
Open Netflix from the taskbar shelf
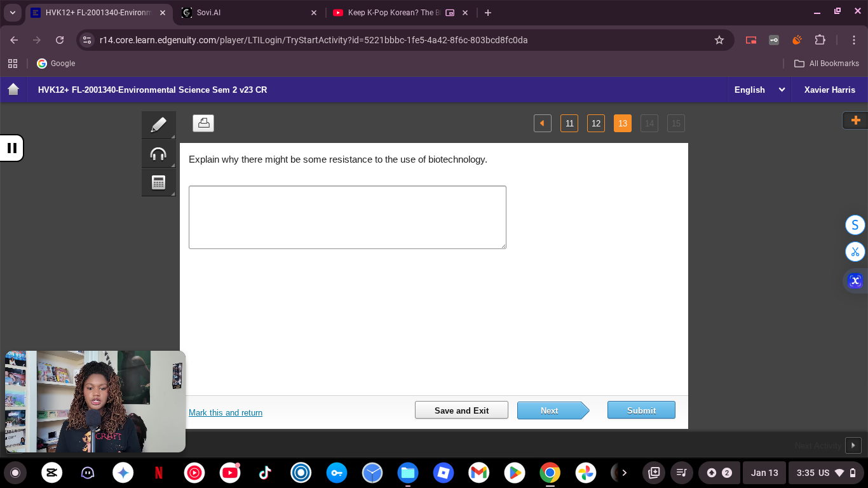point(159,473)
